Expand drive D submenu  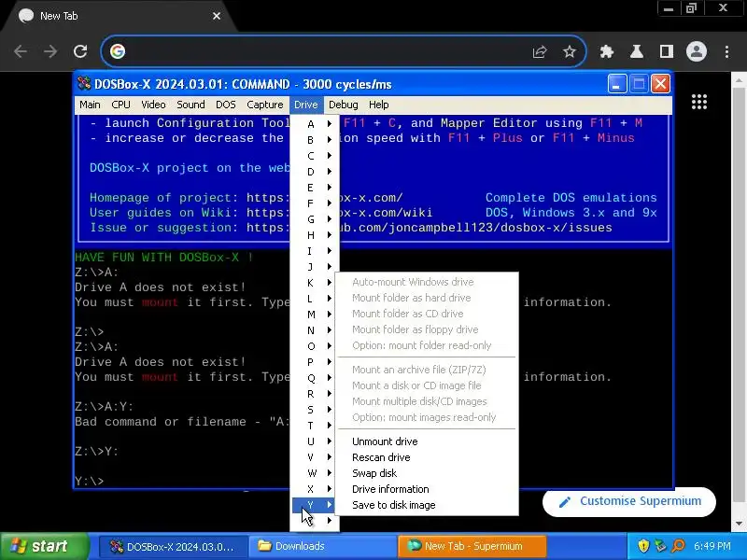pos(315,172)
